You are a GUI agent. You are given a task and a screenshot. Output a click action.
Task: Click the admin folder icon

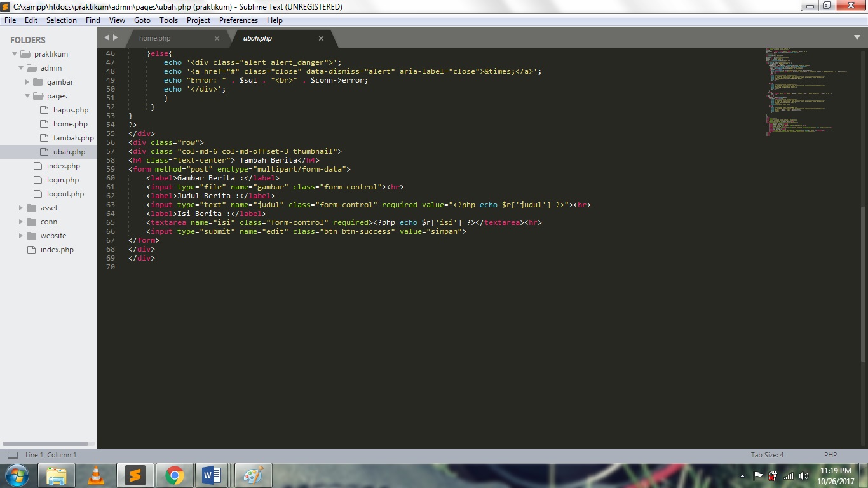pos(32,68)
